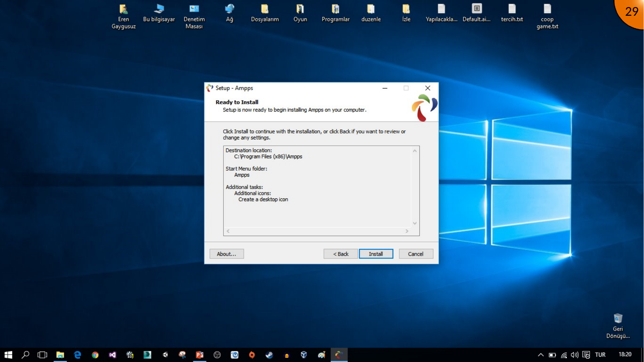644x362 pixels.
Task: Select the Eren Gaygusuz desktop folder
Action: [x=123, y=16]
